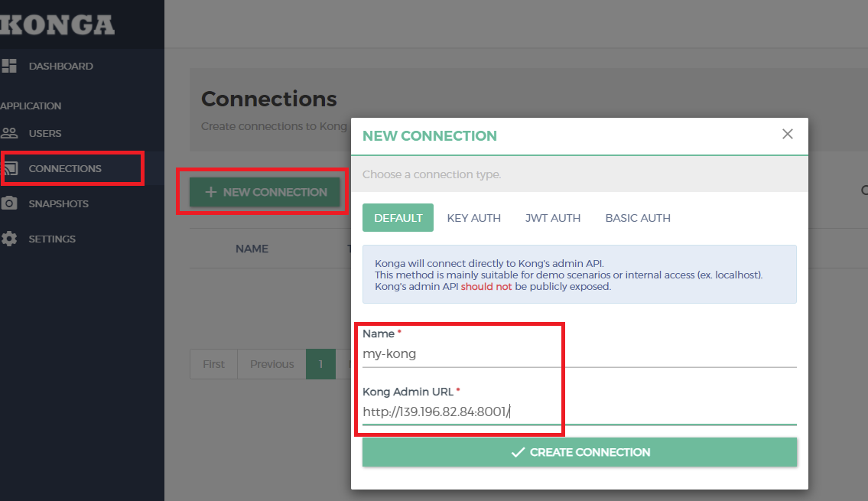Open the Connections menu item
This screenshot has width=868, height=501.
click(65, 168)
